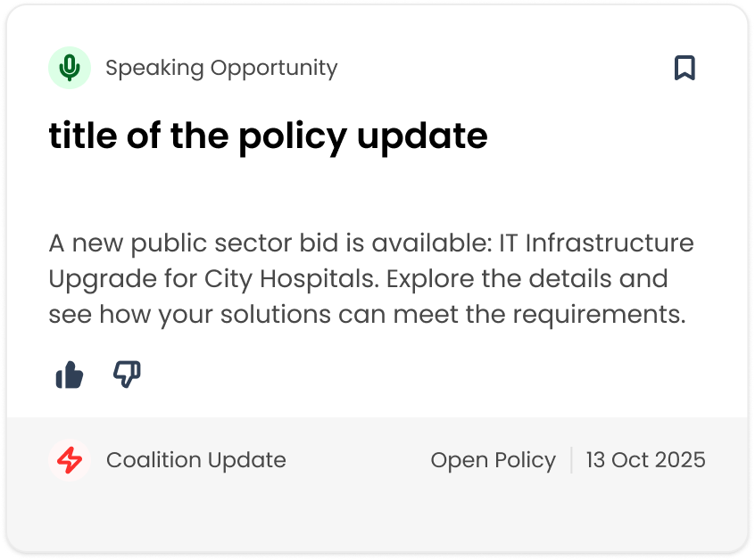755x560 pixels.
Task: Open the title of the policy update
Action: coord(269,136)
